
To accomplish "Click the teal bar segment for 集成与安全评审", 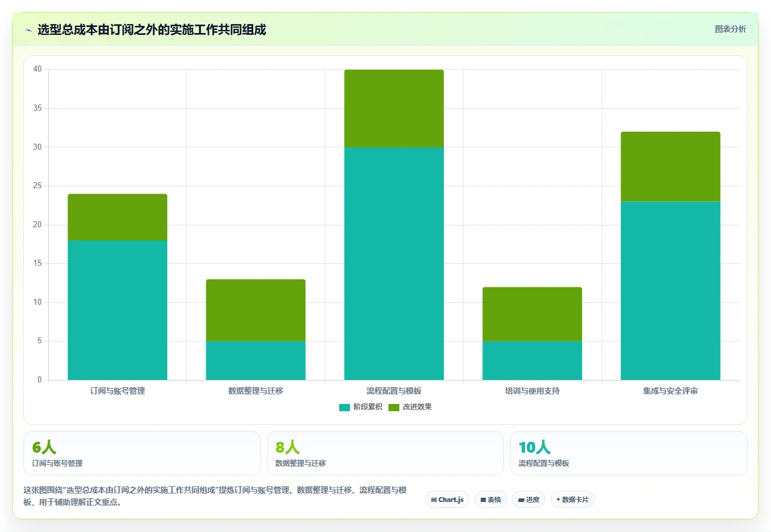I will click(x=671, y=291).
